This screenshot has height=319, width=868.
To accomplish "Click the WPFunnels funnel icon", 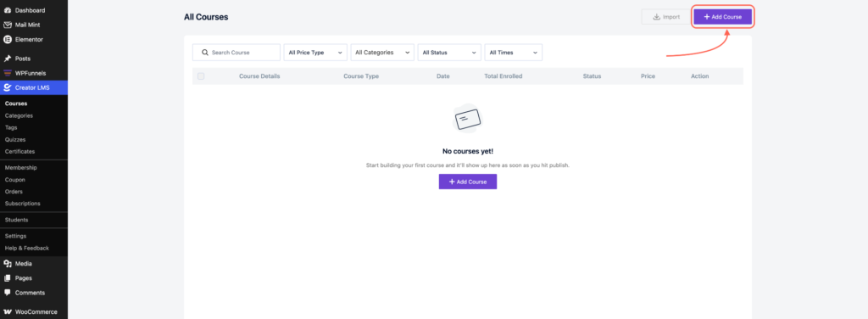I will pyautogui.click(x=8, y=73).
